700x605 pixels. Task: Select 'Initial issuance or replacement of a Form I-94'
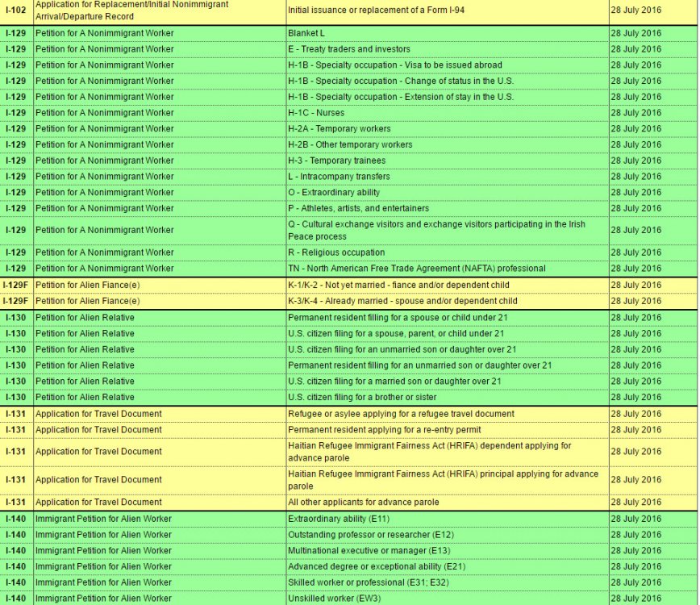click(448, 10)
